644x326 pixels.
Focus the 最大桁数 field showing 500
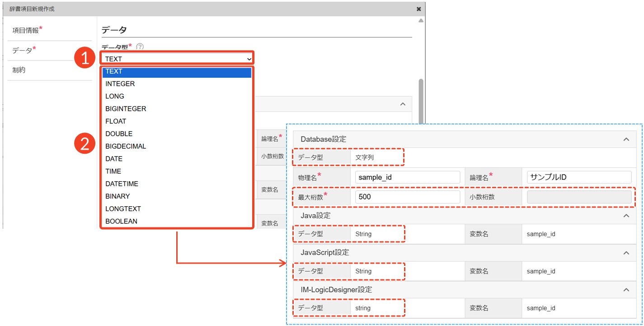(407, 197)
